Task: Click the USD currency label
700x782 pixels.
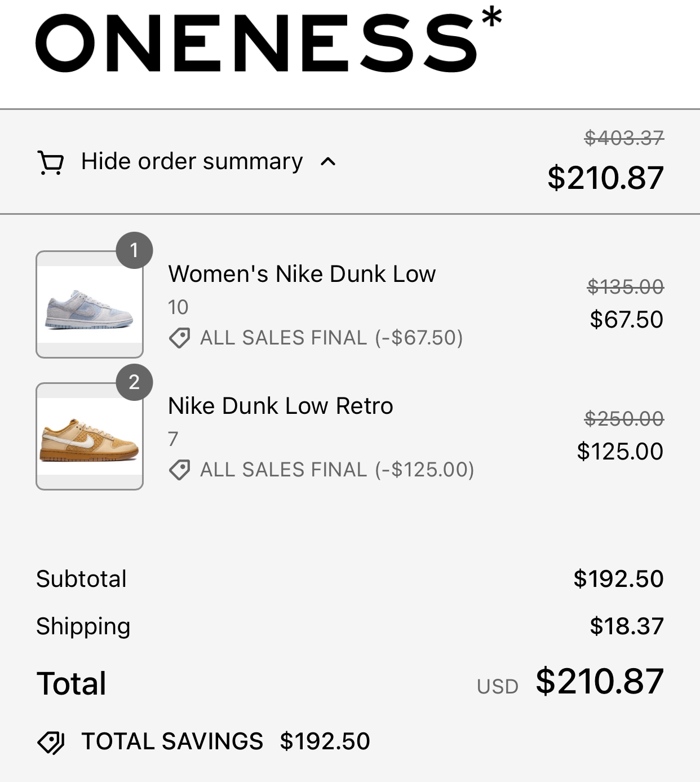Action: pos(497,687)
